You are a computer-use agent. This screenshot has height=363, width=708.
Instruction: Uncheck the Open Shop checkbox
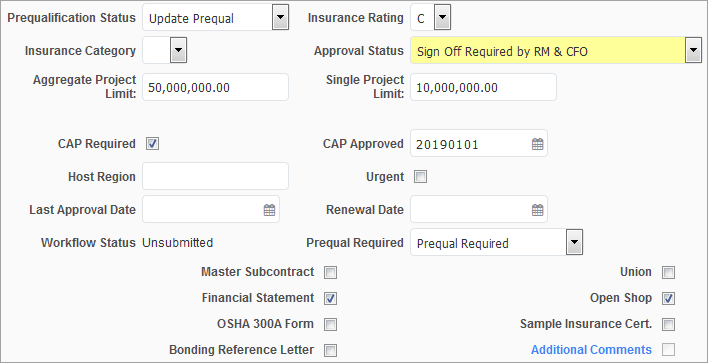pyautogui.click(x=668, y=298)
